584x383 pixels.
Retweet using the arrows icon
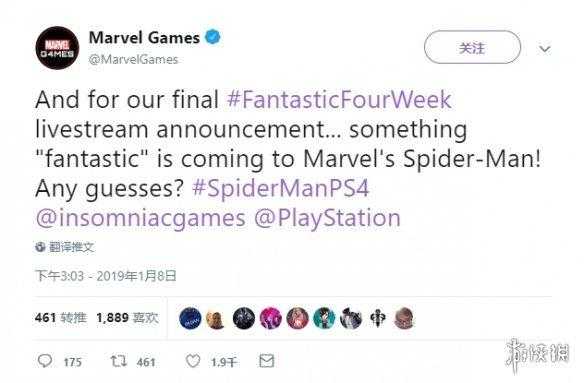119,361
